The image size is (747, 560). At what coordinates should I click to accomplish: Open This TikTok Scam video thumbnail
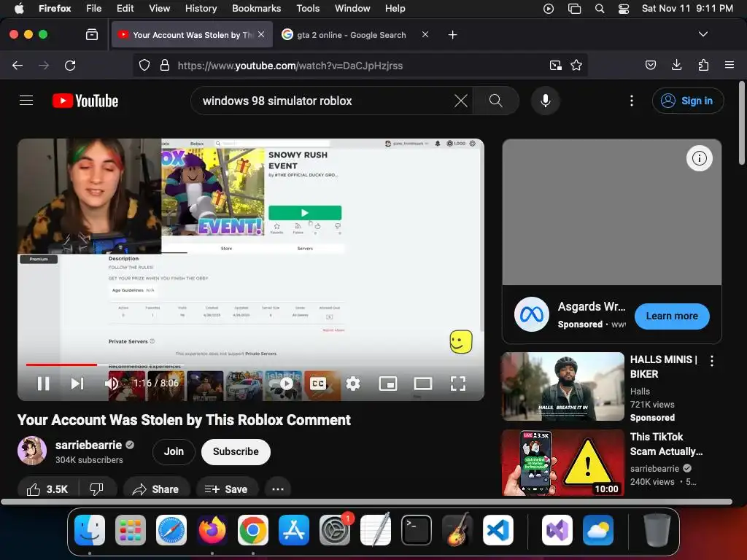[x=562, y=463]
